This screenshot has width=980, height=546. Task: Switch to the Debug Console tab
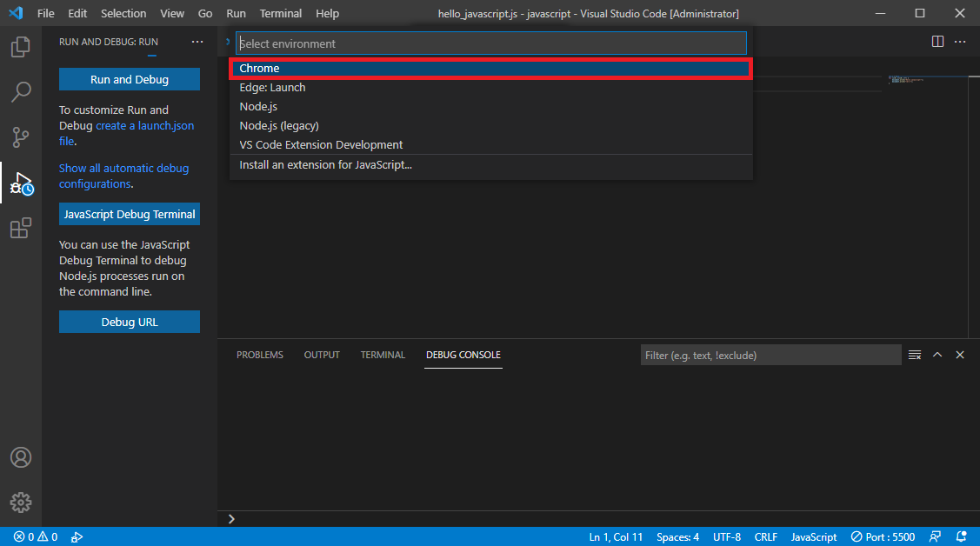[463, 355]
